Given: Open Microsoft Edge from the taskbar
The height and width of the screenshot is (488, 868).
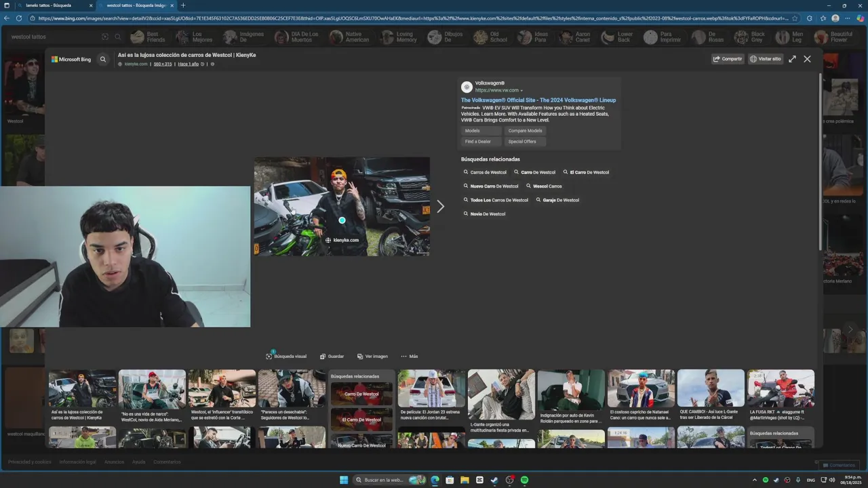Looking at the screenshot, I should 435,480.
